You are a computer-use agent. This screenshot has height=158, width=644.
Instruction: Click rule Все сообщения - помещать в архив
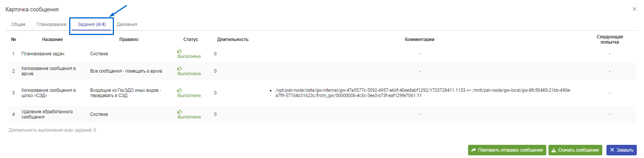click(126, 71)
